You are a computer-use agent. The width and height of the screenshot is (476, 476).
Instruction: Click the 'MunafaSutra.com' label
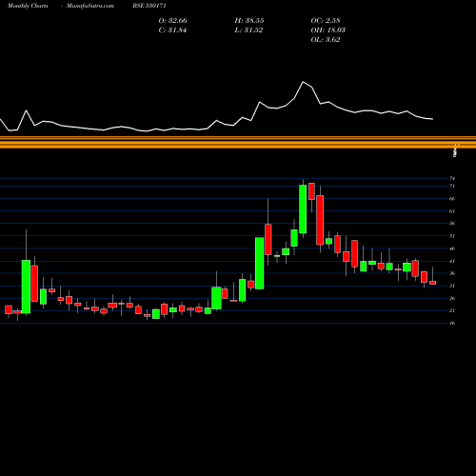click(x=90, y=6)
